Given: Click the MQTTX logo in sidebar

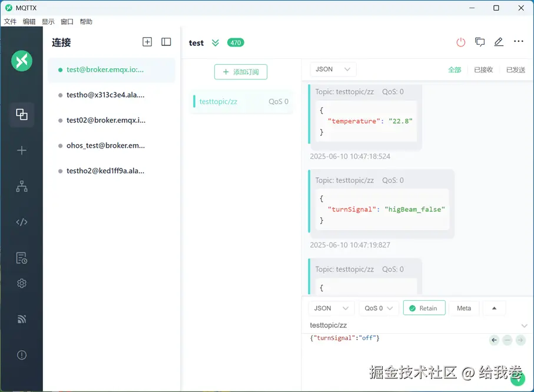Looking at the screenshot, I should (x=21, y=61).
